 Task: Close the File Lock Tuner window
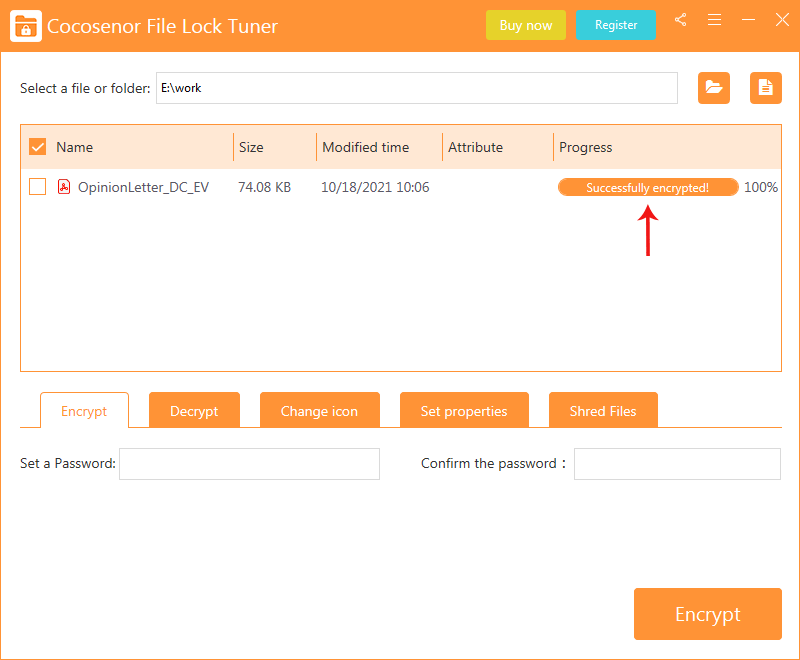point(782,20)
